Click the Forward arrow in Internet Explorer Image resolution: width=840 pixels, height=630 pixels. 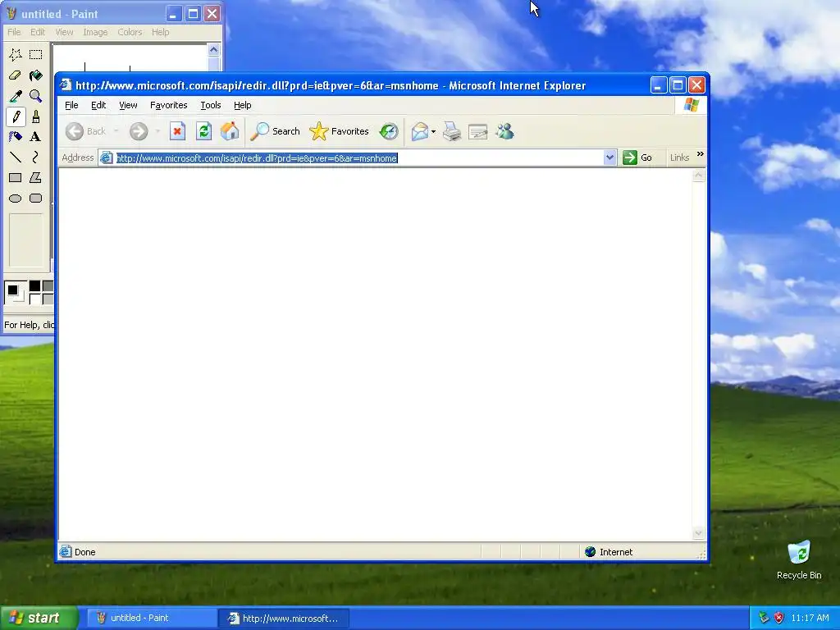coord(139,131)
